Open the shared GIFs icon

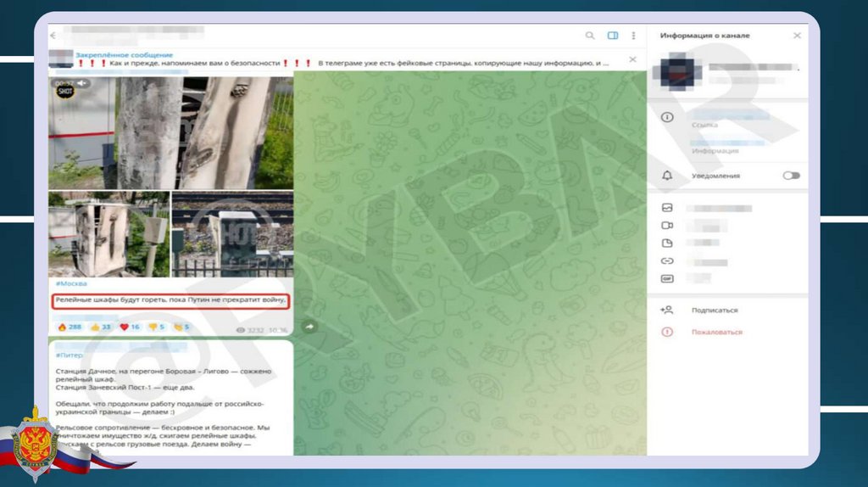(667, 278)
